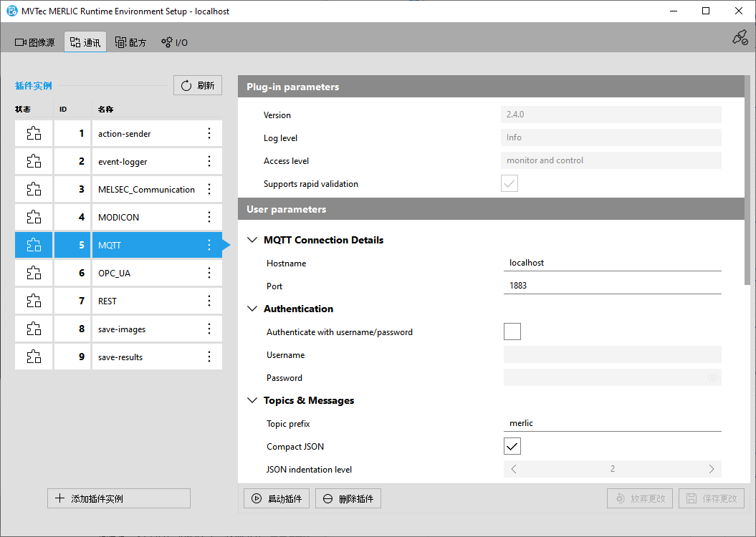Click the Hostname input field
Viewport: 756px width, 537px height.
[x=612, y=263]
